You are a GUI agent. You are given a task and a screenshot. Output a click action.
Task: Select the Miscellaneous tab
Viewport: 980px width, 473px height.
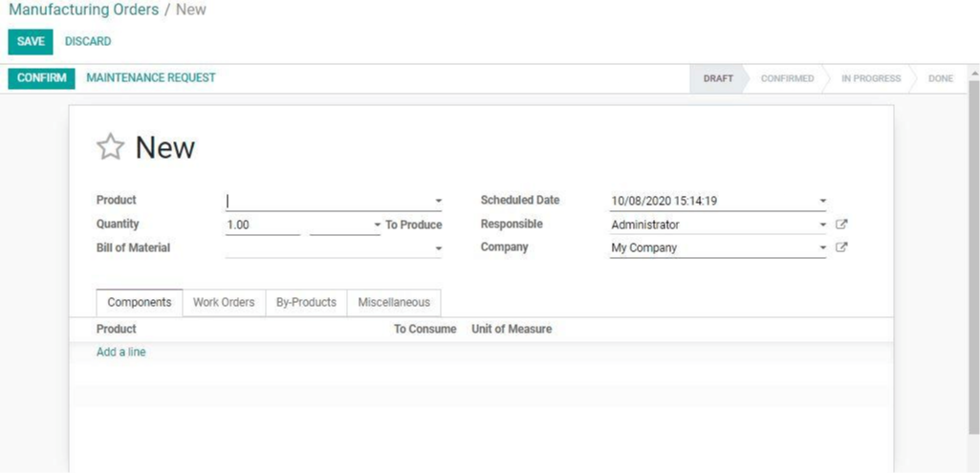[x=394, y=302]
